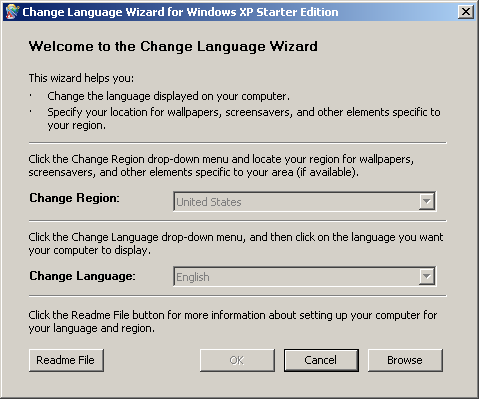The height and width of the screenshot is (399, 479).
Task: Open the Change Region drop-down arrow
Action: (426, 201)
